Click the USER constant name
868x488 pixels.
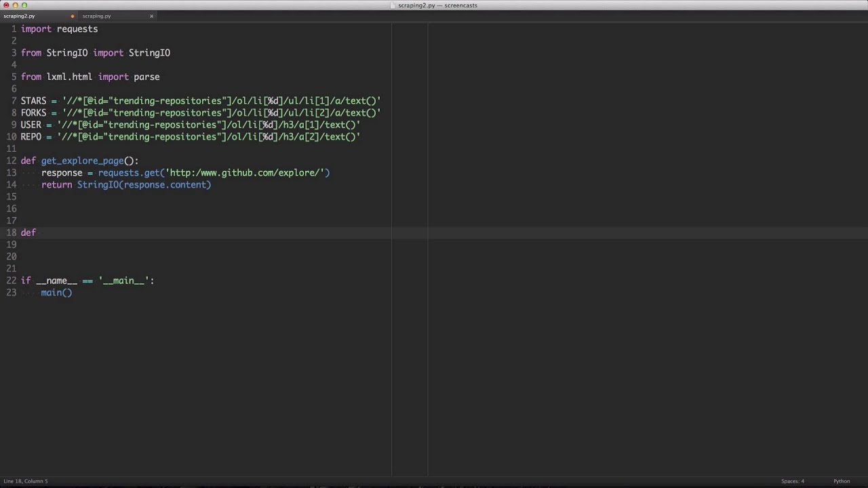coord(31,125)
